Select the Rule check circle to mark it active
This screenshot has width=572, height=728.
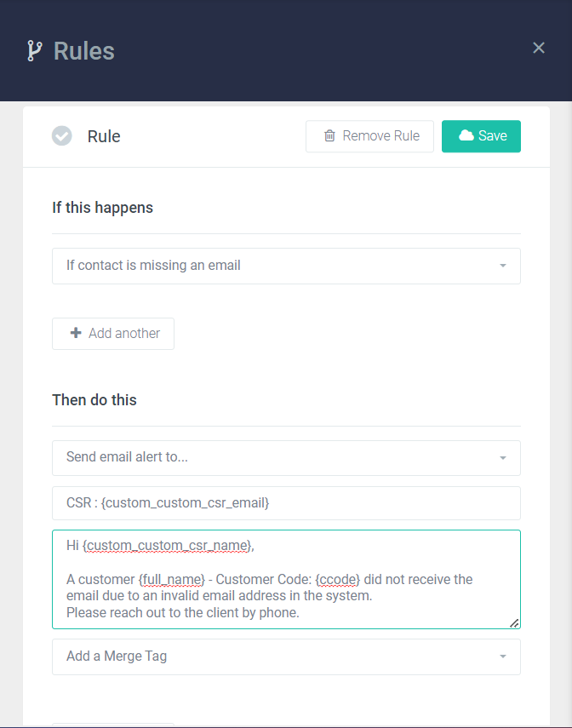point(61,135)
